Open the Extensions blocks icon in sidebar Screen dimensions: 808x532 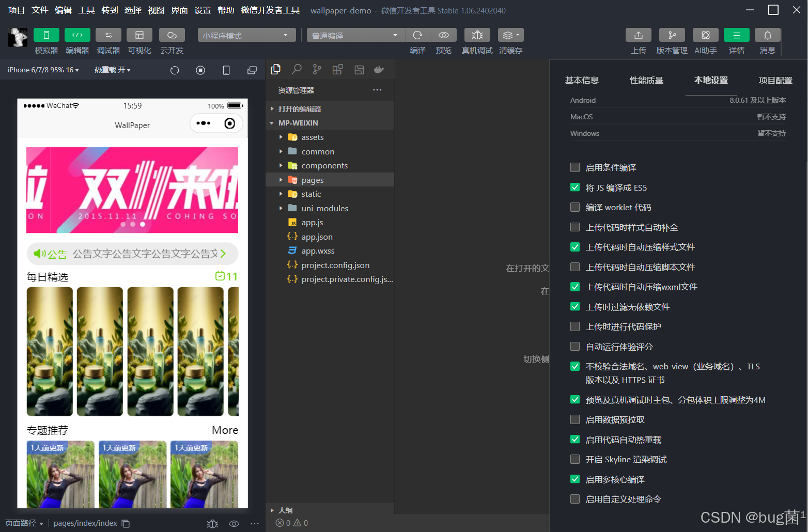tap(337, 69)
